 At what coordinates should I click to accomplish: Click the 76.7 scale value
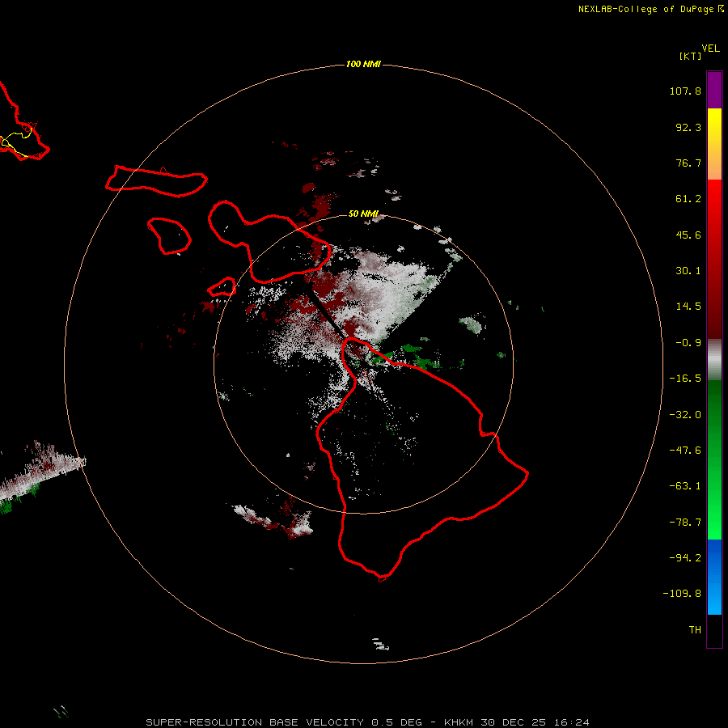coord(688,163)
